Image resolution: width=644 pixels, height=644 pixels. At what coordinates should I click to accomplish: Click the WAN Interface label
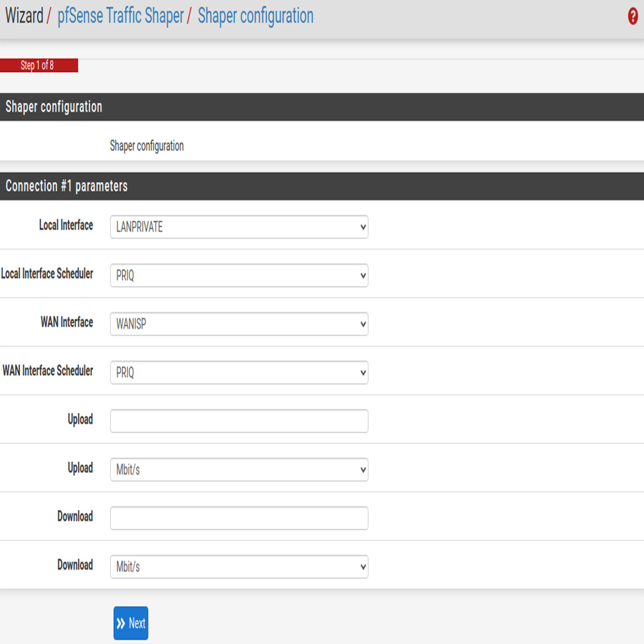coord(67,323)
